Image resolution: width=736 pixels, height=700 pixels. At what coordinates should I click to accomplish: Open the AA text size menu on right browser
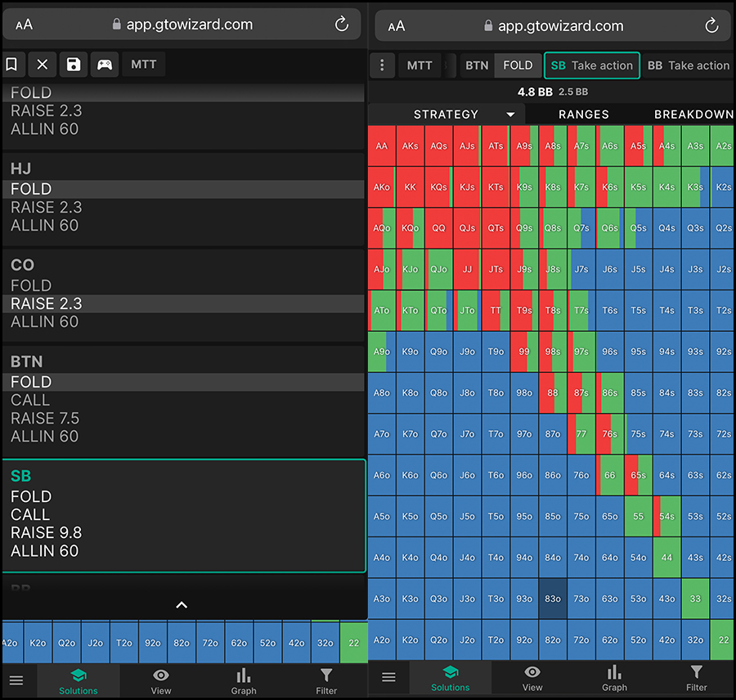pos(396,26)
